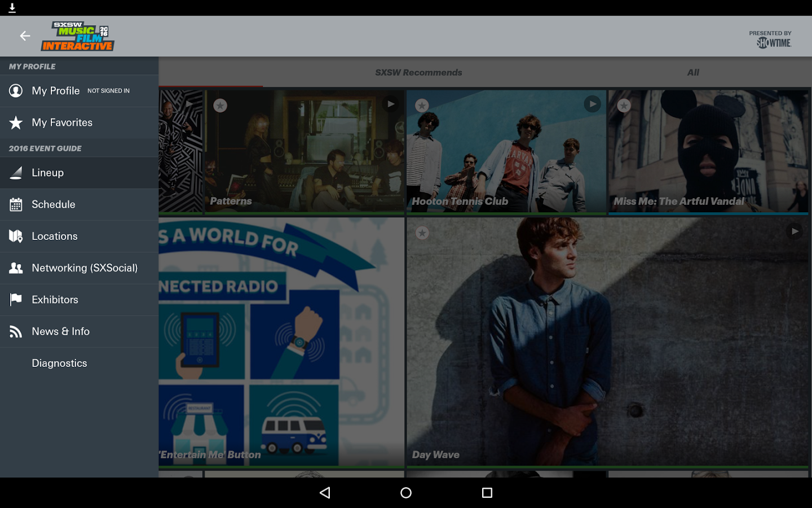
Task: Open the Day Wave artist card
Action: click(x=607, y=341)
